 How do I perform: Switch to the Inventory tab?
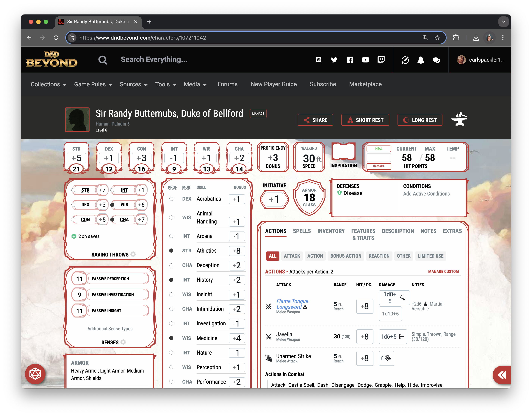coord(331,231)
